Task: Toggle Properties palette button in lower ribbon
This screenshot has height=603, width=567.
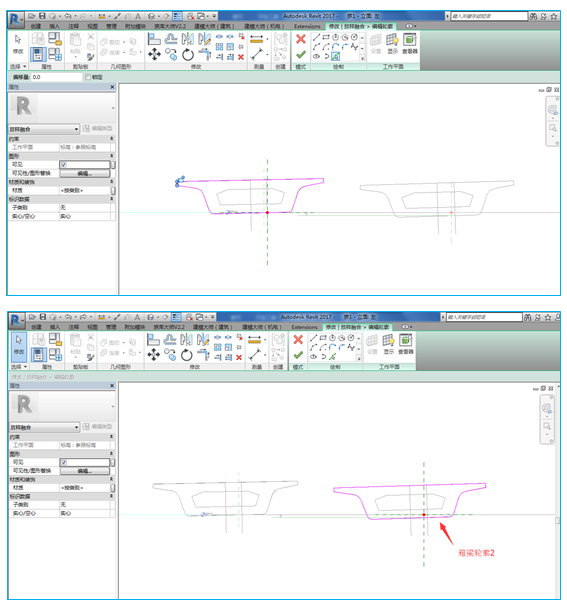Action: [x=38, y=355]
